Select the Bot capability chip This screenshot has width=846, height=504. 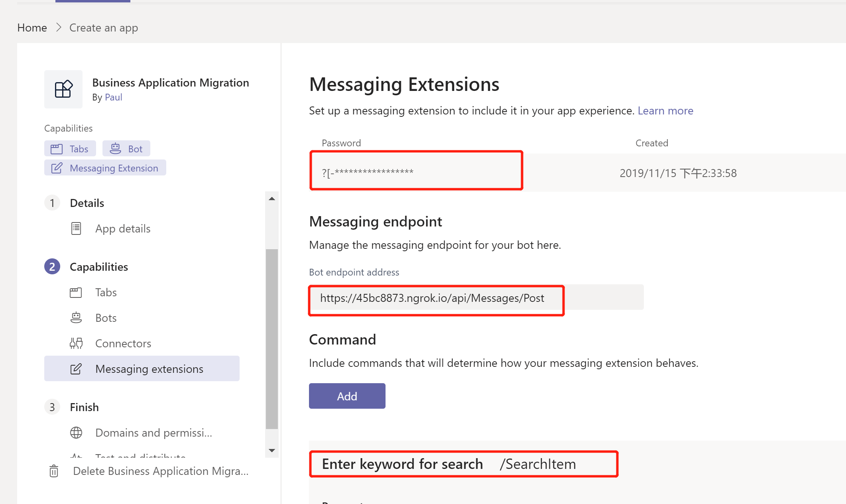(x=126, y=149)
